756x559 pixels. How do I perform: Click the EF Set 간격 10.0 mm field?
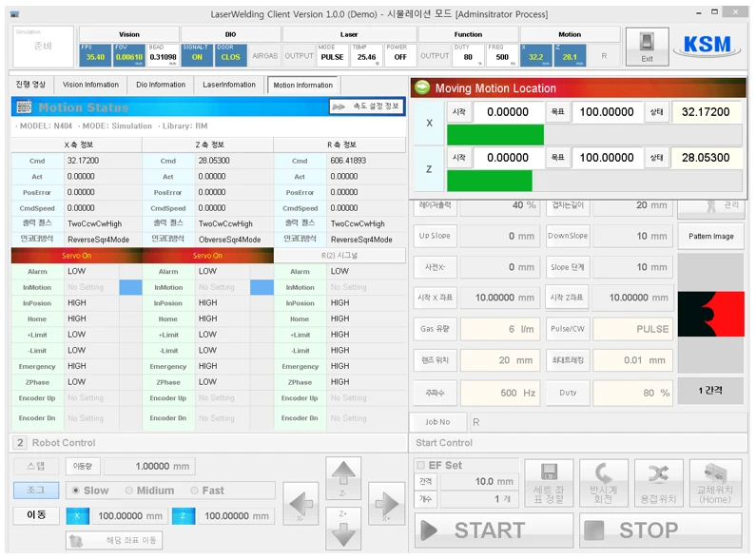478,481
